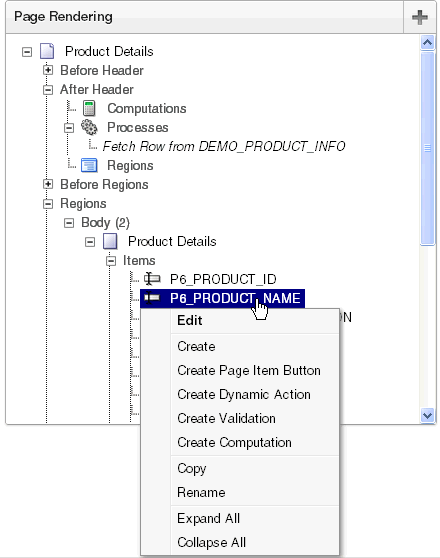The image size is (440, 558).
Task: Click the Product Details region icon under Body
Action: pos(110,241)
